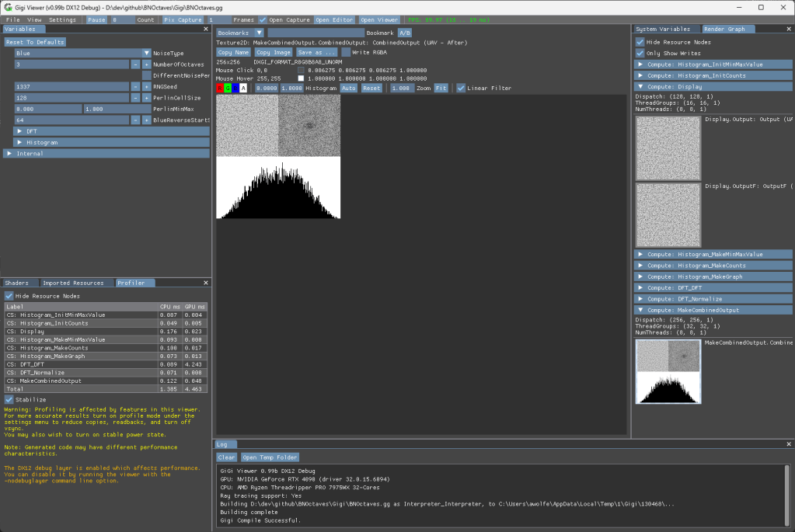
Task: Enable the Write RGBA checkbox
Action: tap(346, 53)
